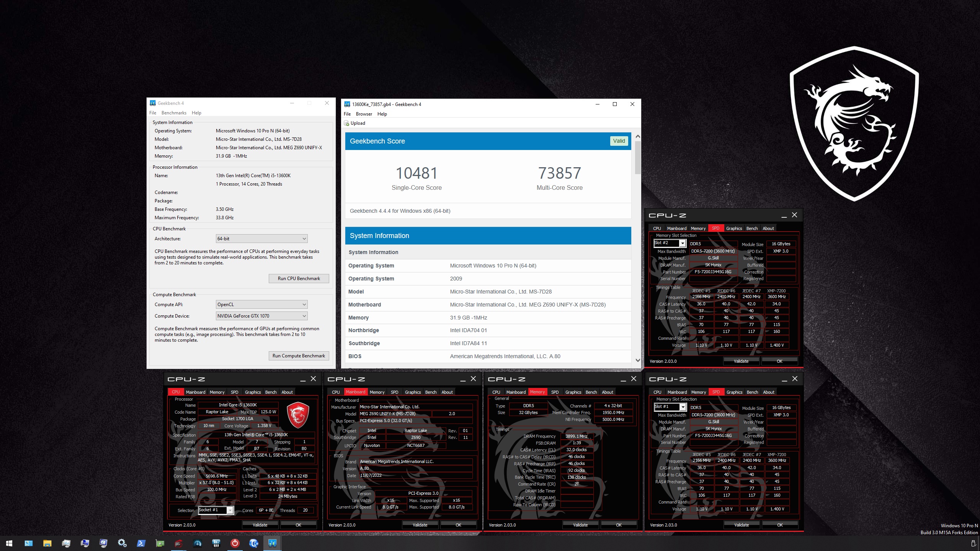Click Run Compute Benchmark button

coord(299,356)
